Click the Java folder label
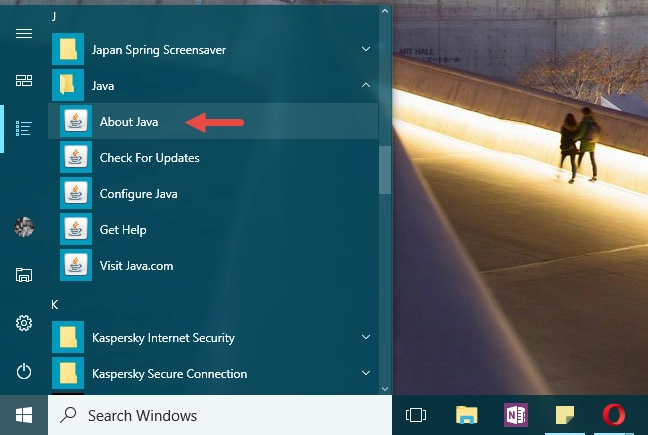The height and width of the screenshot is (435, 648). coord(103,86)
